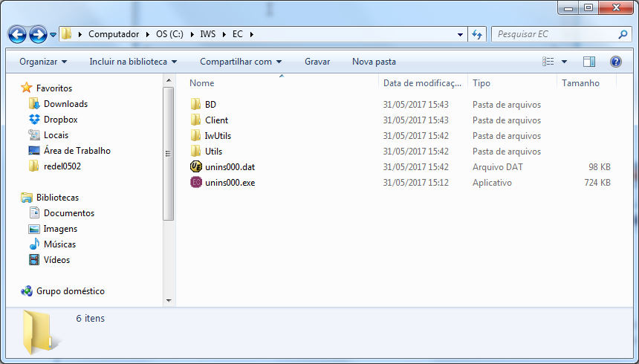Expand the arrow after OS (C:) breadcrumb
This screenshot has height=364, width=639.
coord(192,34)
